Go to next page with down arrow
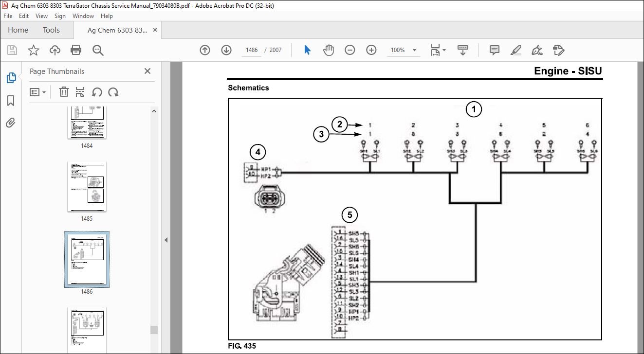Image resolution: width=644 pixels, height=354 pixels. tap(226, 50)
